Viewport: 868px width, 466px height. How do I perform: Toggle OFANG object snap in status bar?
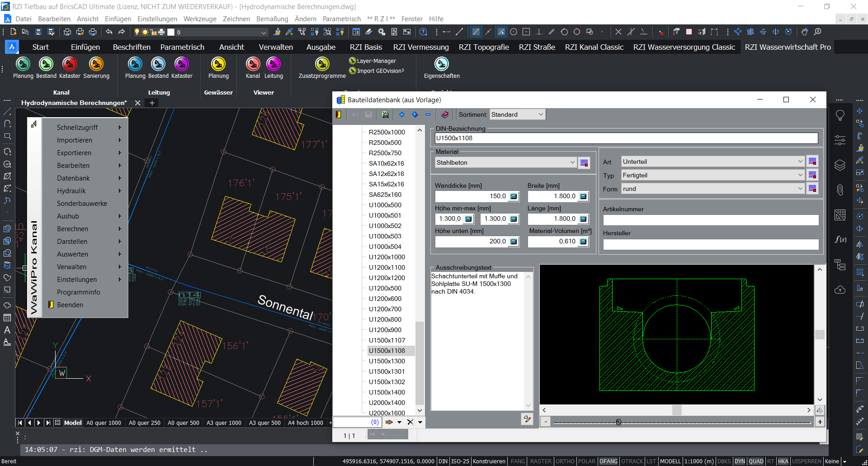tap(609, 461)
